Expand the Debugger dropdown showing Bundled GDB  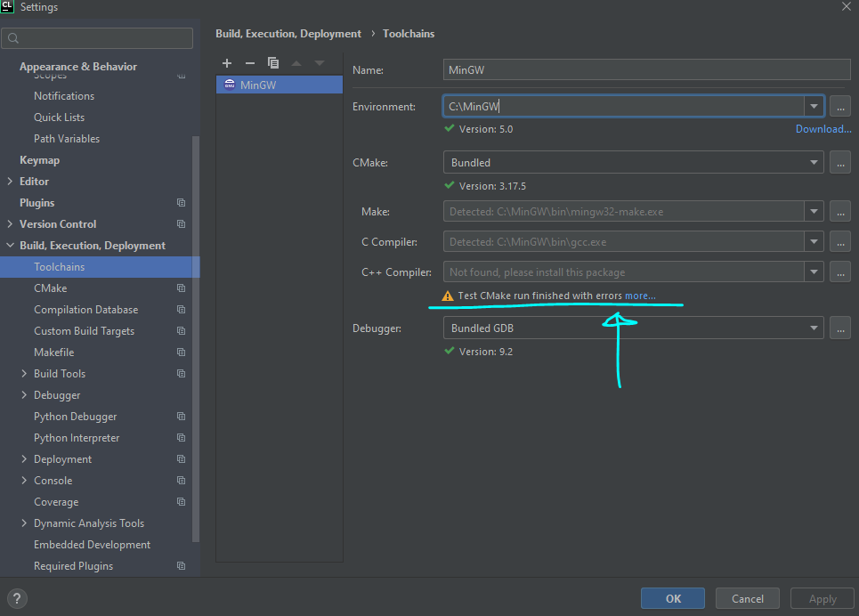click(813, 328)
